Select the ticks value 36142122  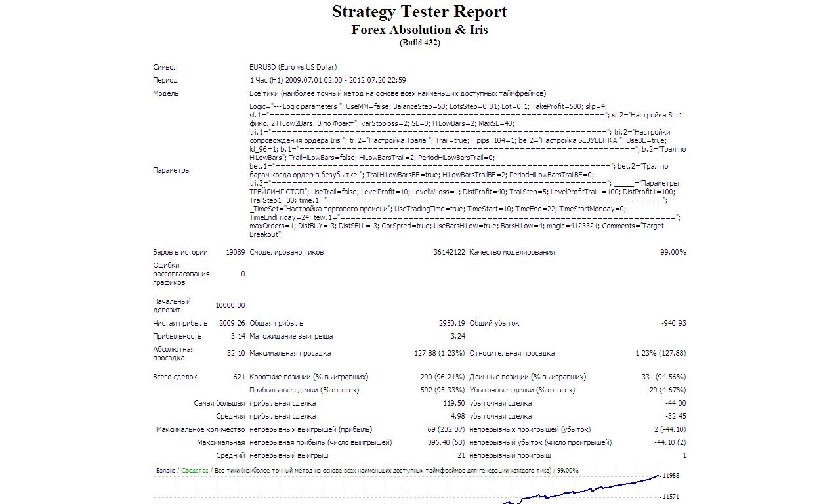click(x=450, y=252)
